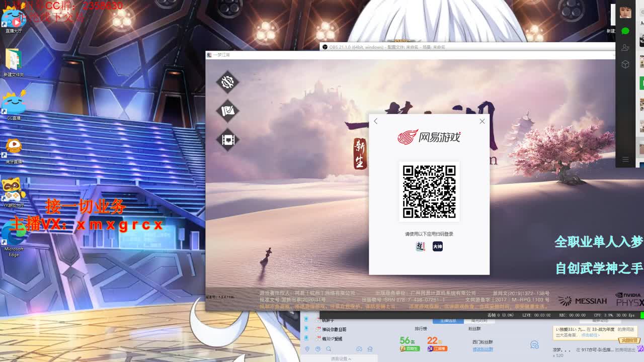
Task: Click the flag diamond icon in the game launcher
Action: (228, 111)
